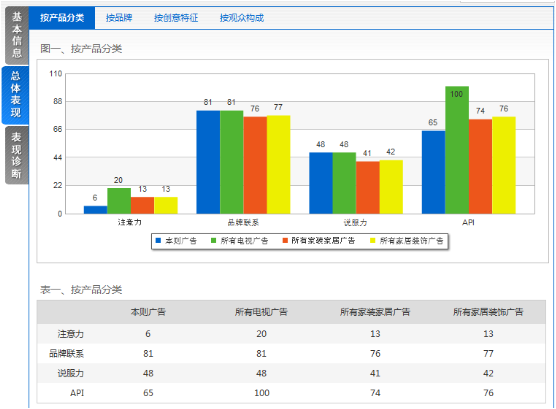This screenshot has width=556, height=409.
Task: Open 表现诊断 side tab
Action: click(x=16, y=155)
